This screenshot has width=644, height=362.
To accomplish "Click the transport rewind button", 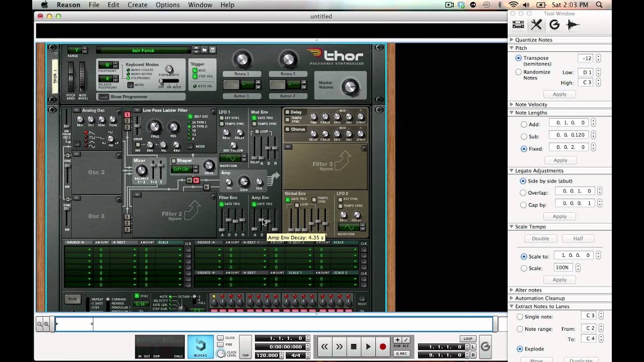I will 325,347.
